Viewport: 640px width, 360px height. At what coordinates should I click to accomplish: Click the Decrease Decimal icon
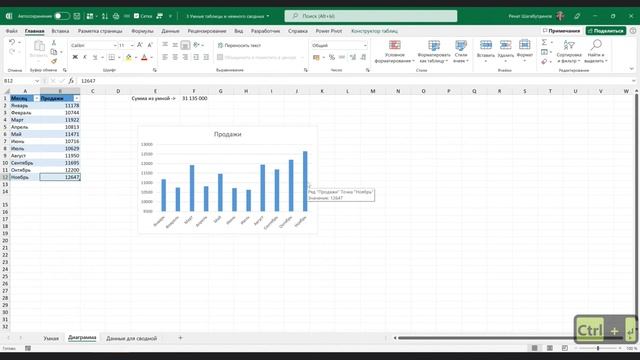(363, 58)
